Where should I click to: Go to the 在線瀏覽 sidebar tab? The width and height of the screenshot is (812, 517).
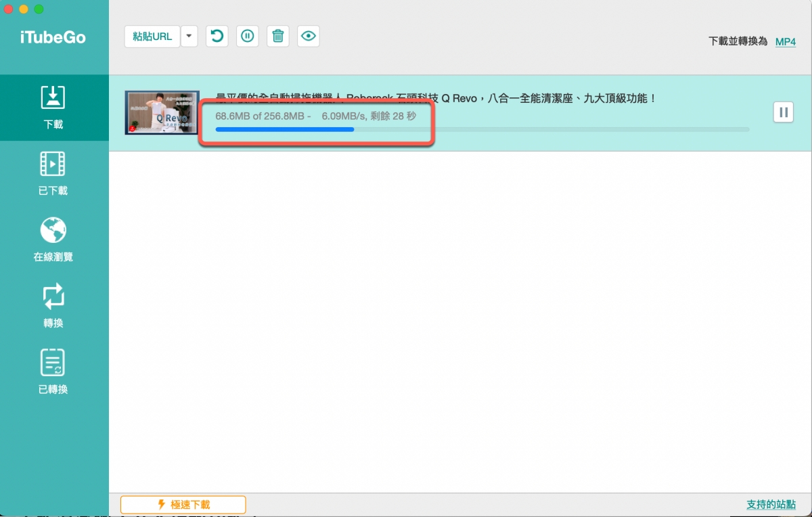tap(53, 240)
